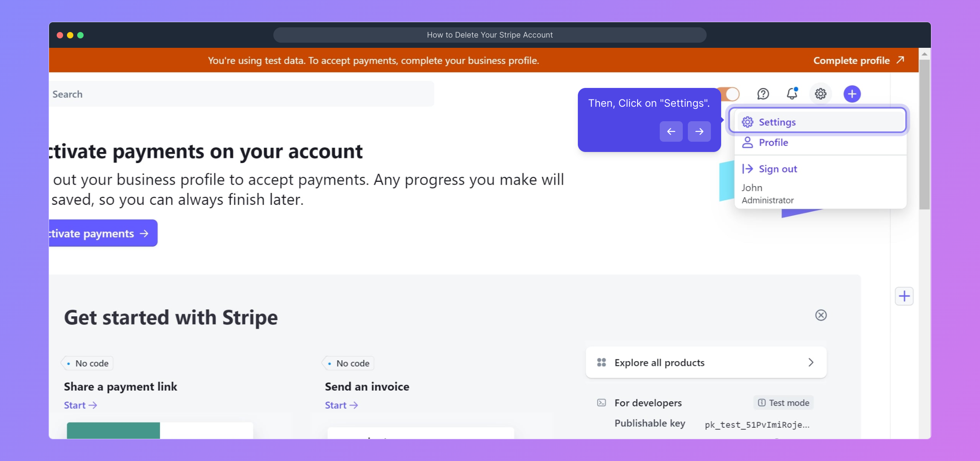Click into the Search field
980x461 pixels.
pyautogui.click(x=241, y=94)
